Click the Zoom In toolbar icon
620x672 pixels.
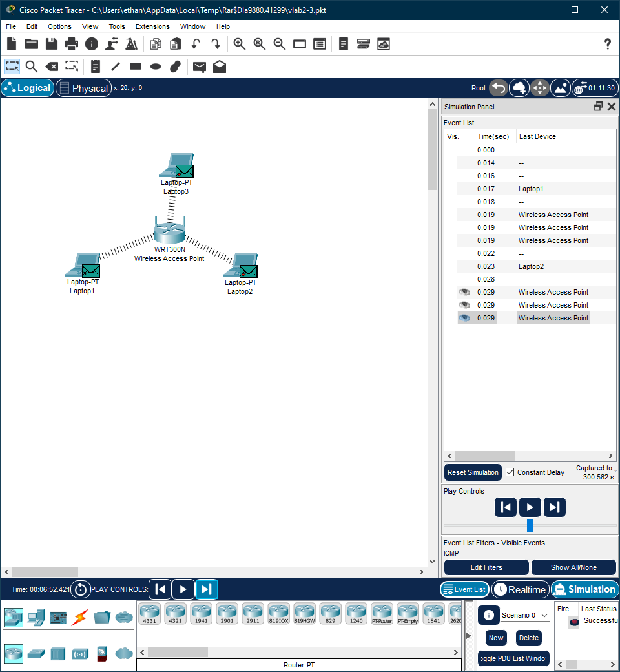pos(239,44)
